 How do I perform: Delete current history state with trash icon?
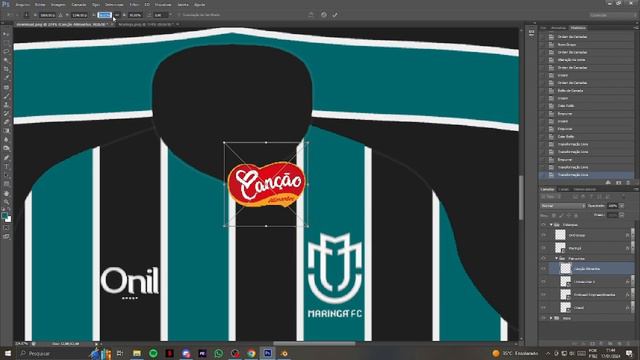coord(628,182)
